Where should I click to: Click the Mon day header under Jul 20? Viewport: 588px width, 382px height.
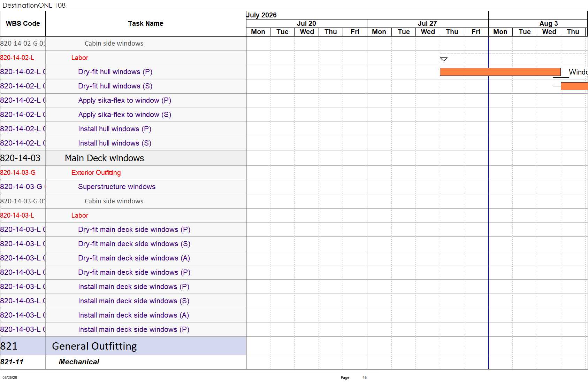(258, 32)
